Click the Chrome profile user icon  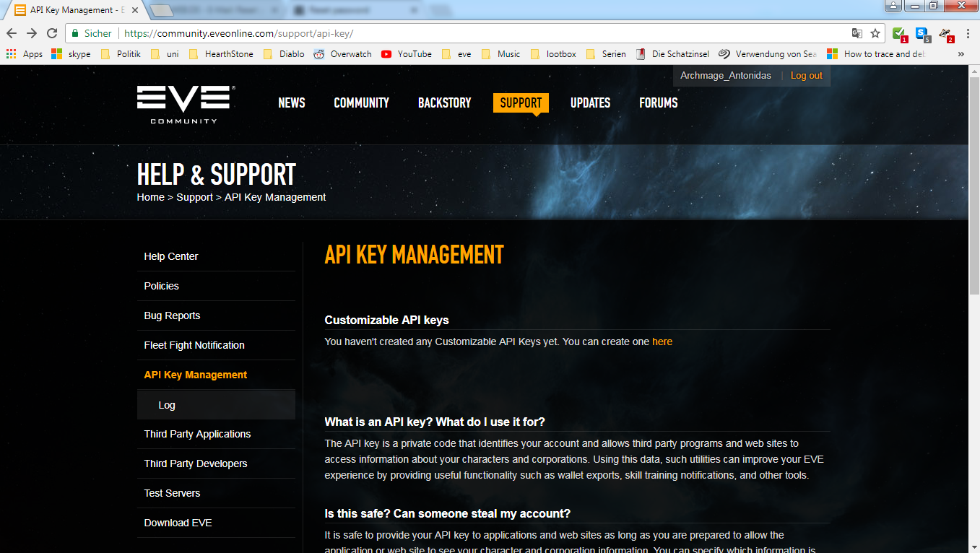pos(893,6)
